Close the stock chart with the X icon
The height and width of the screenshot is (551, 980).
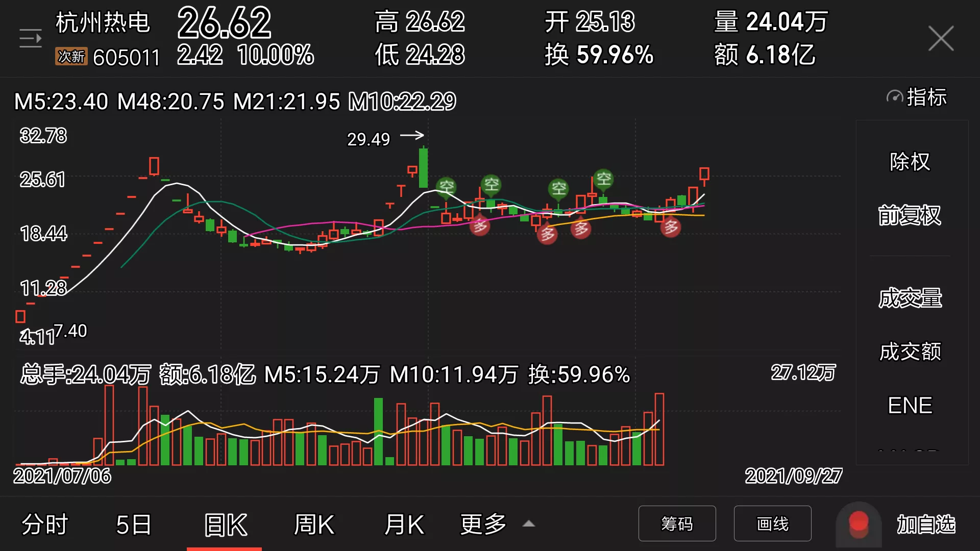coord(941,38)
